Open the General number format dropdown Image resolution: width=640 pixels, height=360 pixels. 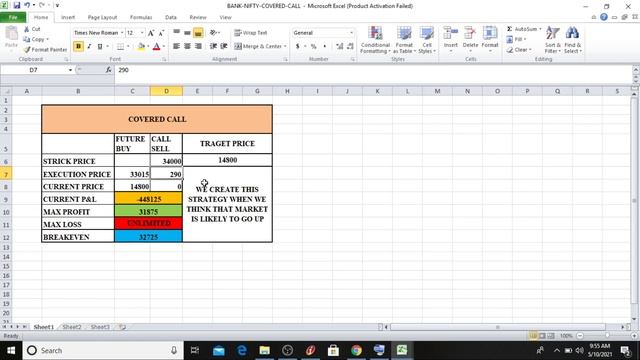coord(351,33)
